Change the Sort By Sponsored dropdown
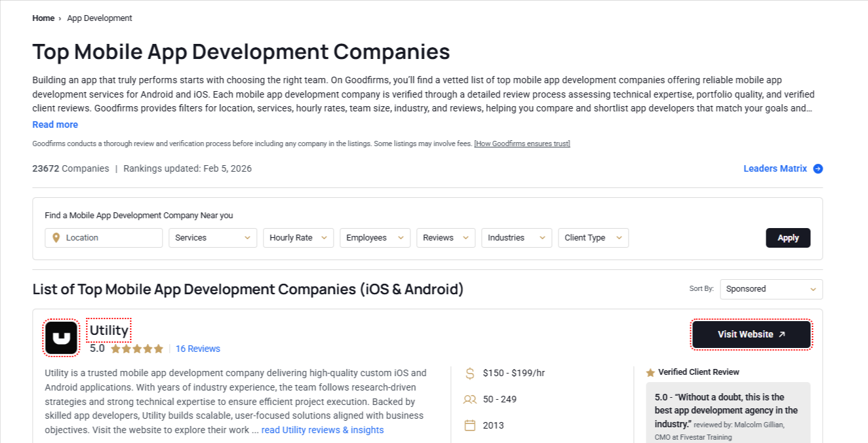 (x=771, y=289)
